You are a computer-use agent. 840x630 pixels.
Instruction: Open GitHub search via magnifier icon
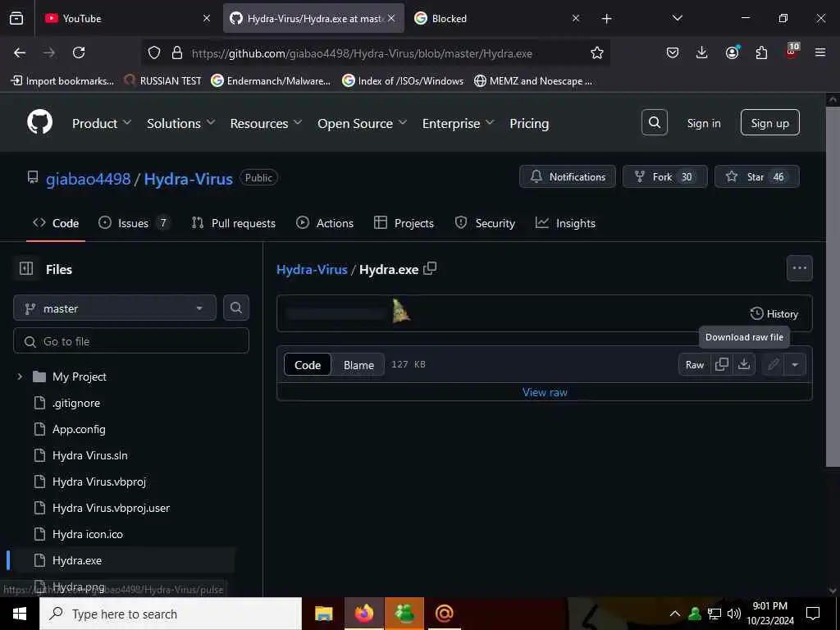(654, 123)
